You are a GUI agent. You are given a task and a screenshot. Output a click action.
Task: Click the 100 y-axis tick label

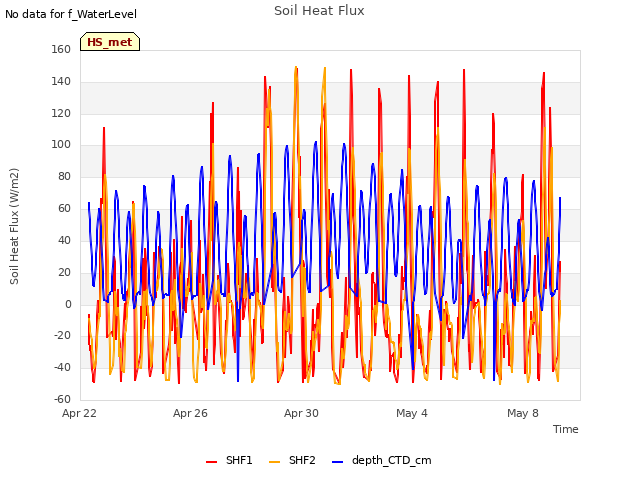(x=61, y=144)
